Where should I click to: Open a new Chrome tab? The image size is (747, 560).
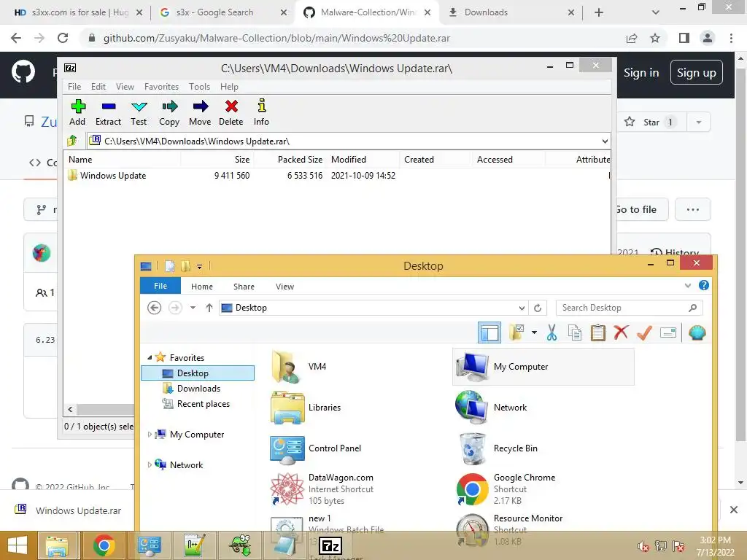pyautogui.click(x=599, y=12)
